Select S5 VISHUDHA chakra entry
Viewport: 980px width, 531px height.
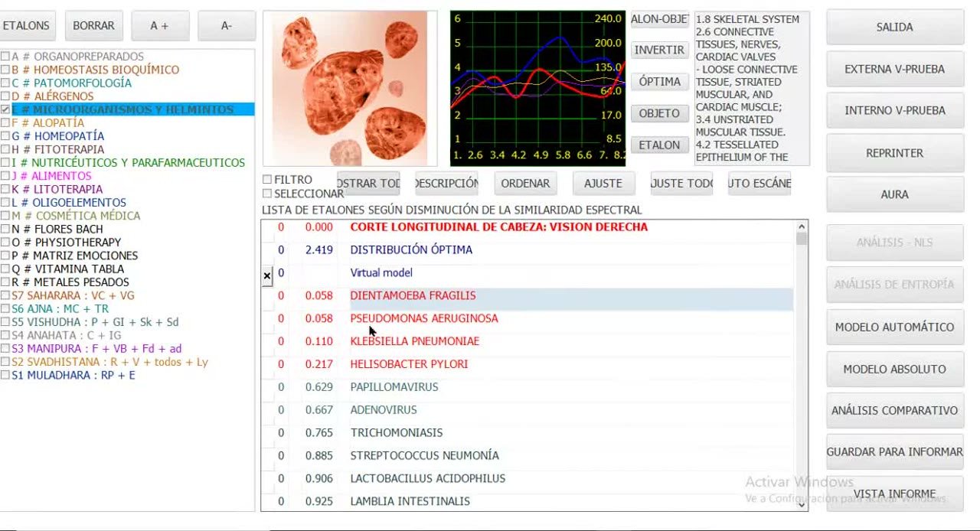[95, 322]
